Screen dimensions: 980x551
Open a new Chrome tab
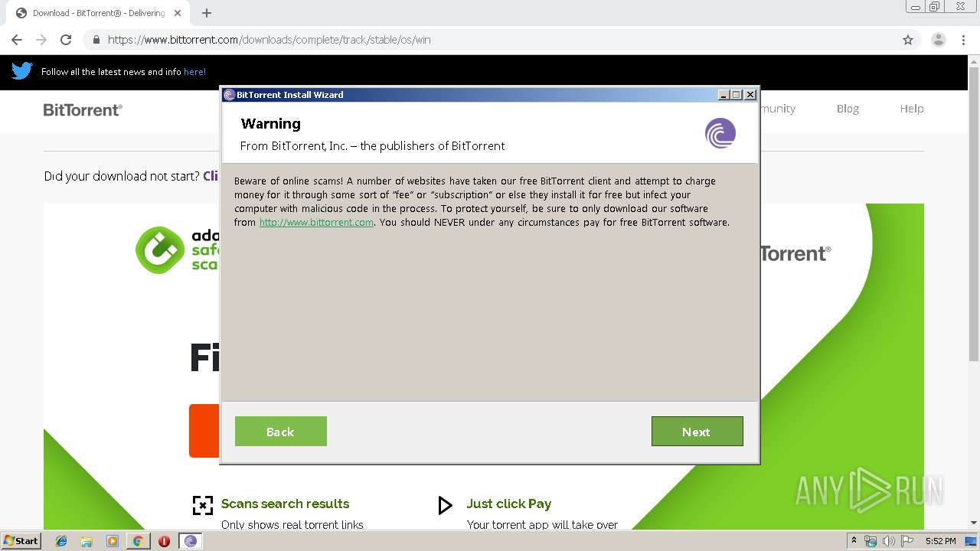click(207, 13)
